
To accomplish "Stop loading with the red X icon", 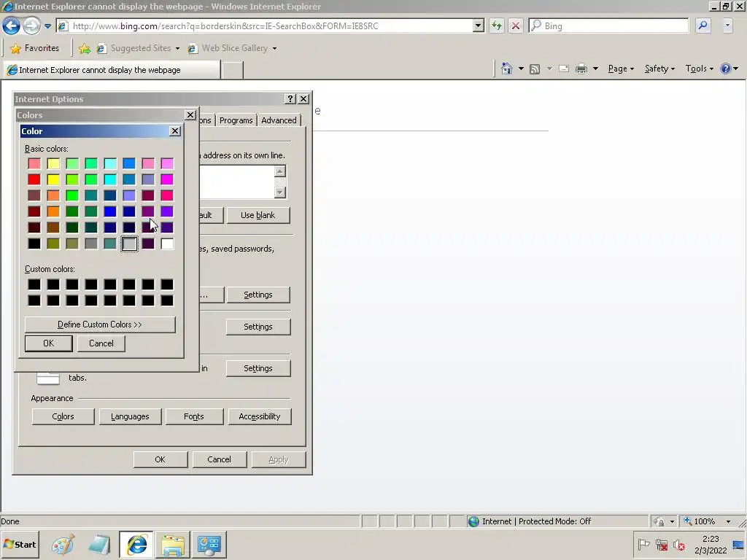I will (x=516, y=26).
